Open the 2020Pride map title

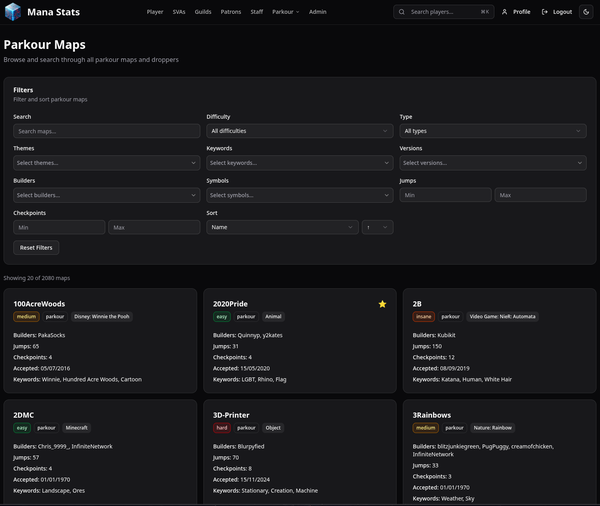[x=230, y=304]
